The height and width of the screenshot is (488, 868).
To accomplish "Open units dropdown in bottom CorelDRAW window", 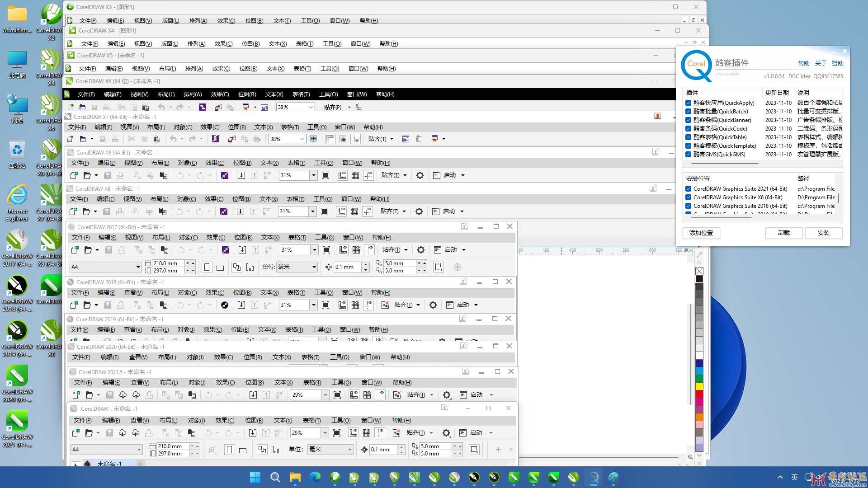I will coord(349,450).
